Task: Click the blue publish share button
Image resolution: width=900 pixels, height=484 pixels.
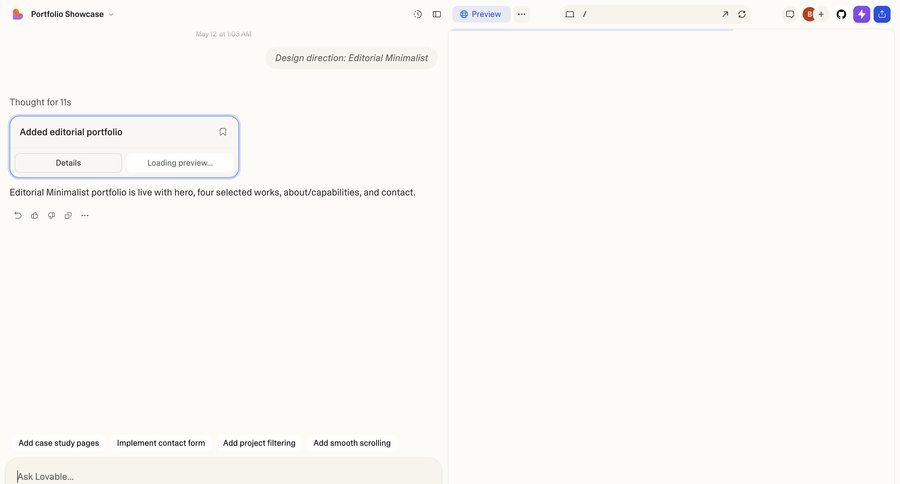Action: [x=882, y=14]
